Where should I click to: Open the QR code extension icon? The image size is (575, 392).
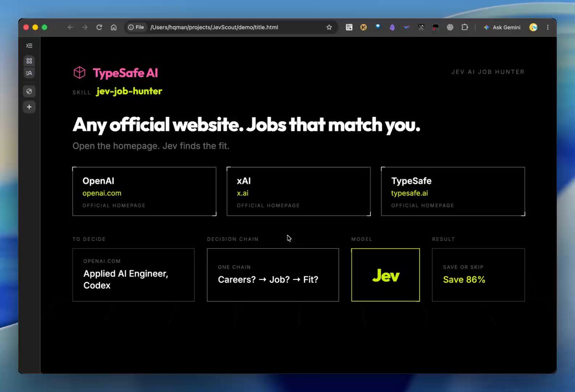(349, 27)
